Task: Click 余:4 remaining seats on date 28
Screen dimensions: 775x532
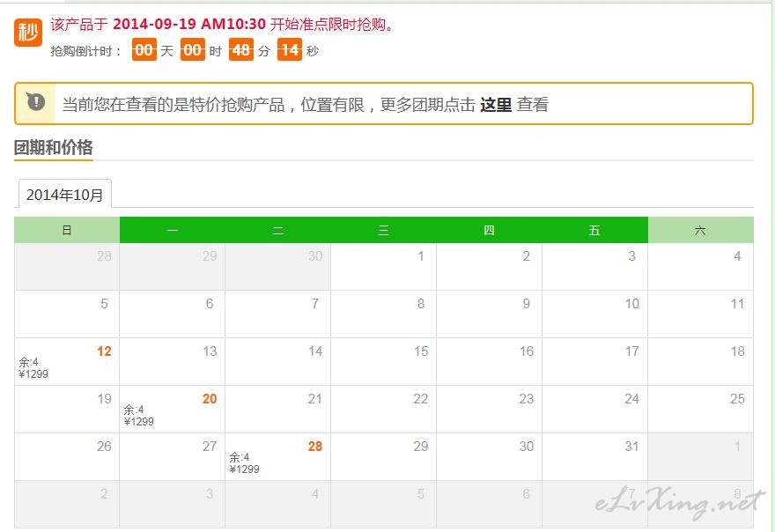Action: pyautogui.click(x=240, y=457)
